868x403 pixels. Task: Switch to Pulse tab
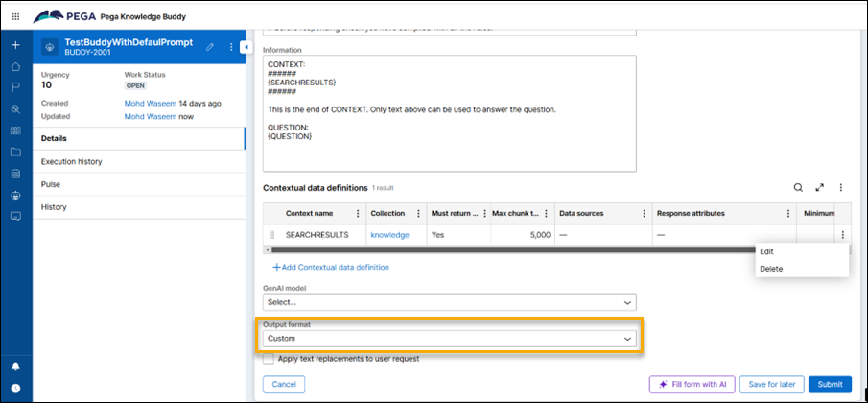(x=139, y=184)
